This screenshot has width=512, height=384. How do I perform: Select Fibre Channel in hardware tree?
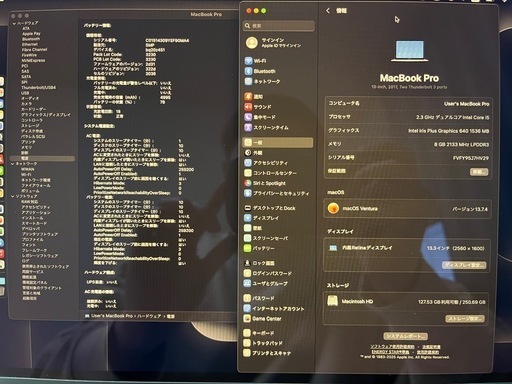[34, 50]
